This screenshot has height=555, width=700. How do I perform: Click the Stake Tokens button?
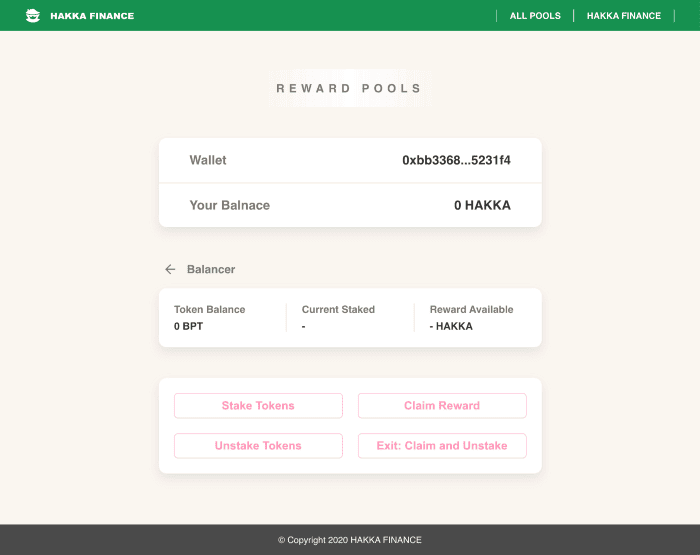point(258,405)
